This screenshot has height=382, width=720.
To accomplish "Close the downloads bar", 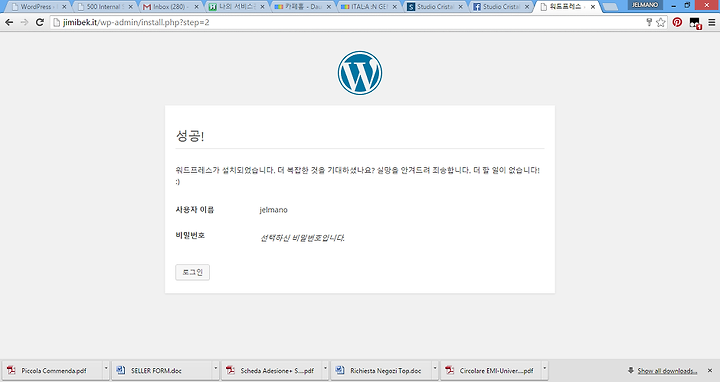I will point(710,371).
